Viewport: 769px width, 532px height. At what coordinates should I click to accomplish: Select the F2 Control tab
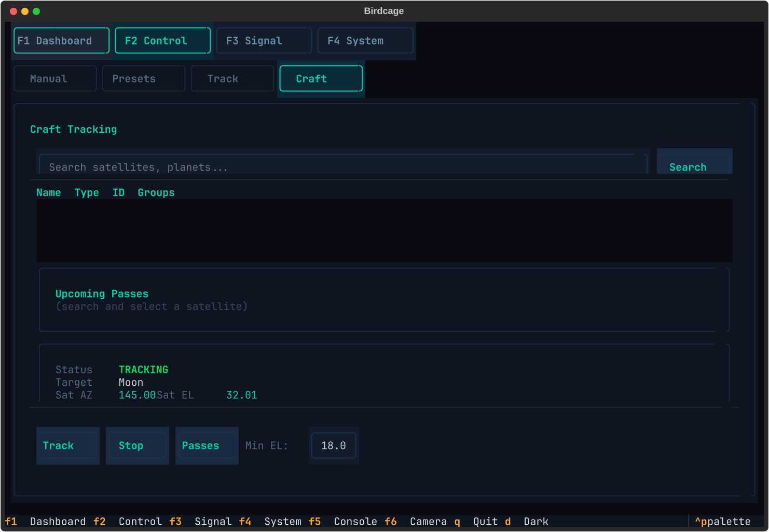point(162,40)
